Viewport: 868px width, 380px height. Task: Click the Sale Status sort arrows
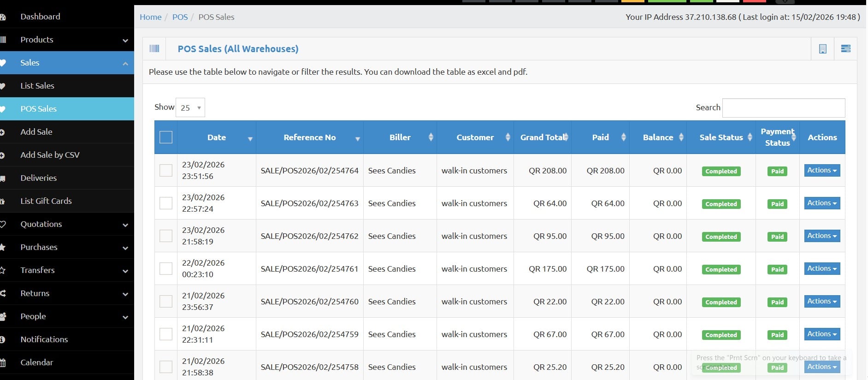(750, 137)
